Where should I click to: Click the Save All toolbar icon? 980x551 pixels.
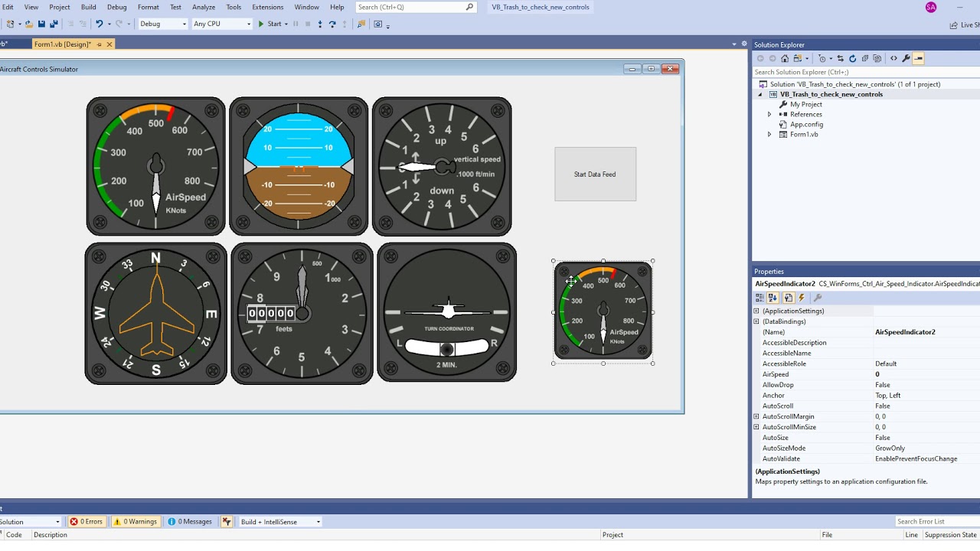54,24
